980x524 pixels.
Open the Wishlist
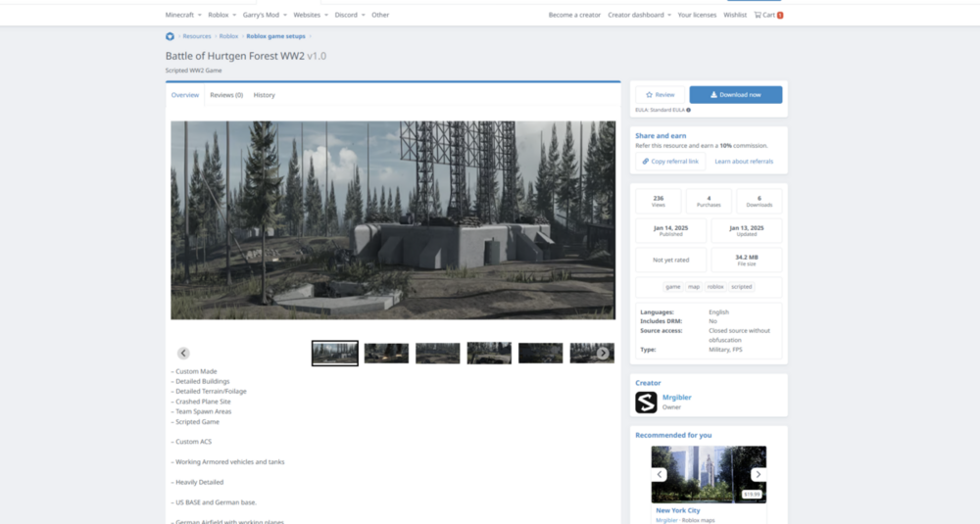pos(735,15)
